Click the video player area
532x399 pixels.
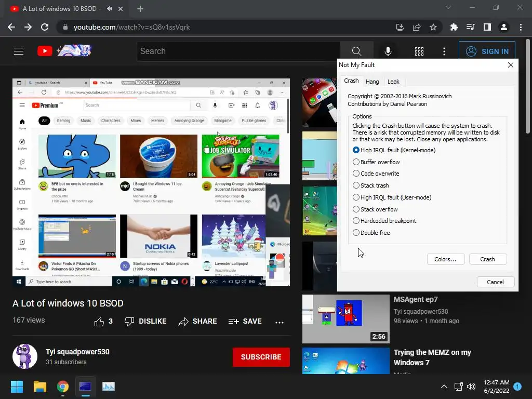[151, 182]
